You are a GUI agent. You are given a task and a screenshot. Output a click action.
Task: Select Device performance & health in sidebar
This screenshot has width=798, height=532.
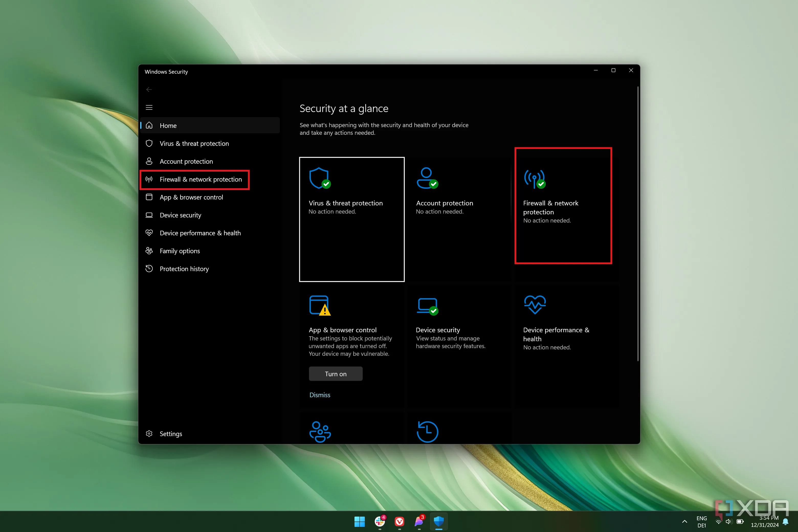click(x=200, y=233)
